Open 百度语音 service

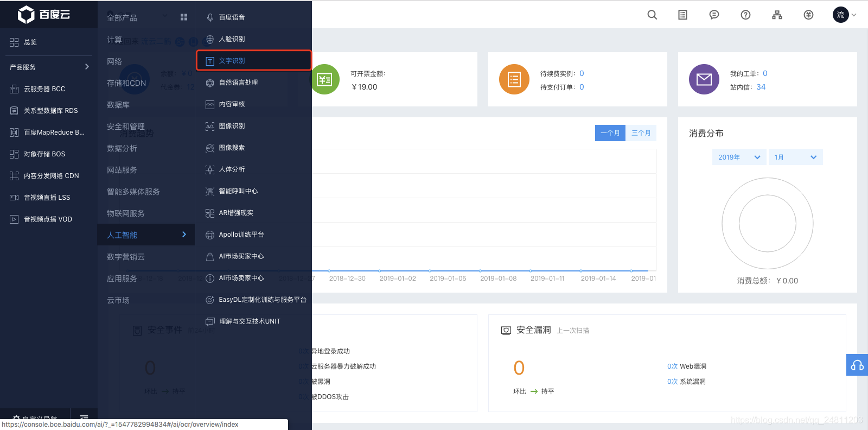click(x=253, y=17)
